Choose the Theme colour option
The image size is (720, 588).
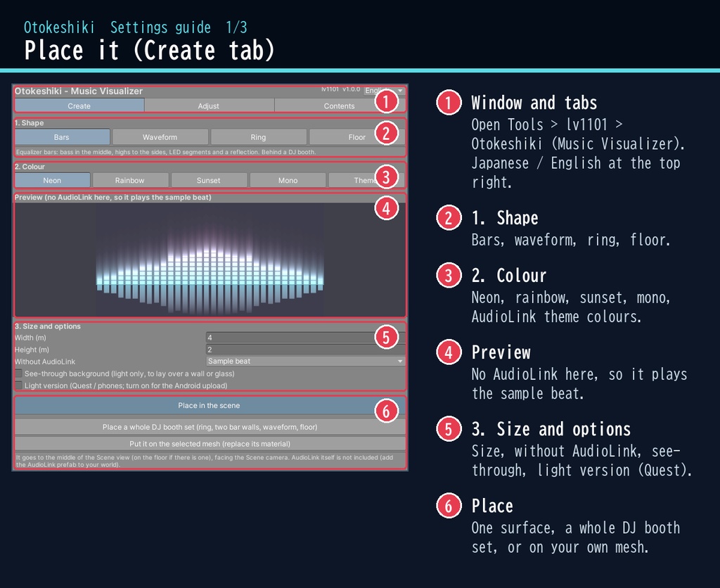point(366,180)
